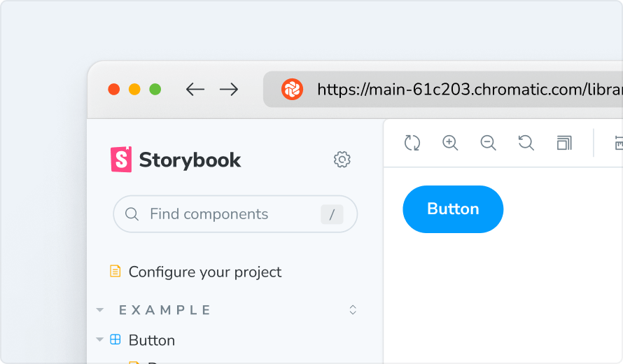Toggle the preview background tool

[563, 143]
